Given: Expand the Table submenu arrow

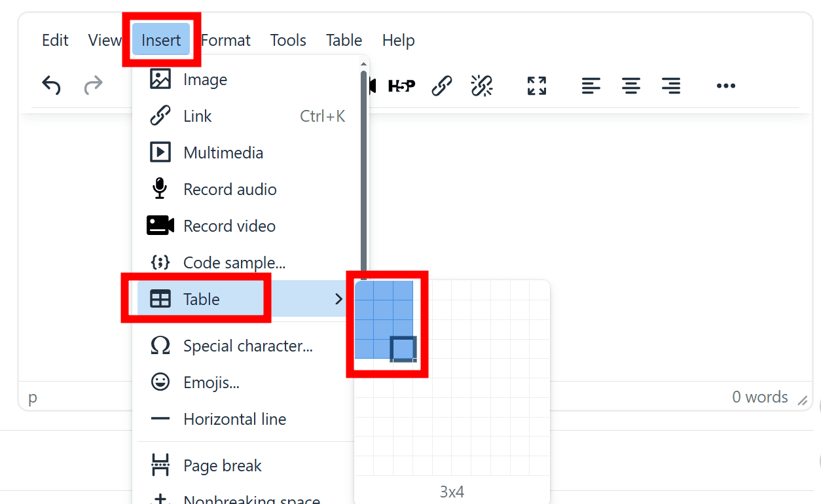Looking at the screenshot, I should point(338,299).
